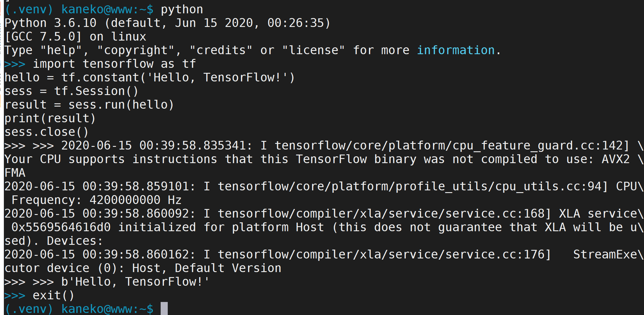
Task: Click '0x5569564616d0' address text
Action: [x=61, y=227]
